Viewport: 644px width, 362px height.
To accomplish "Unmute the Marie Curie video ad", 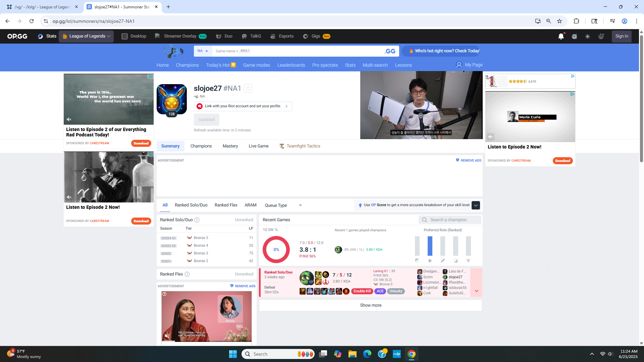I will [x=491, y=137].
